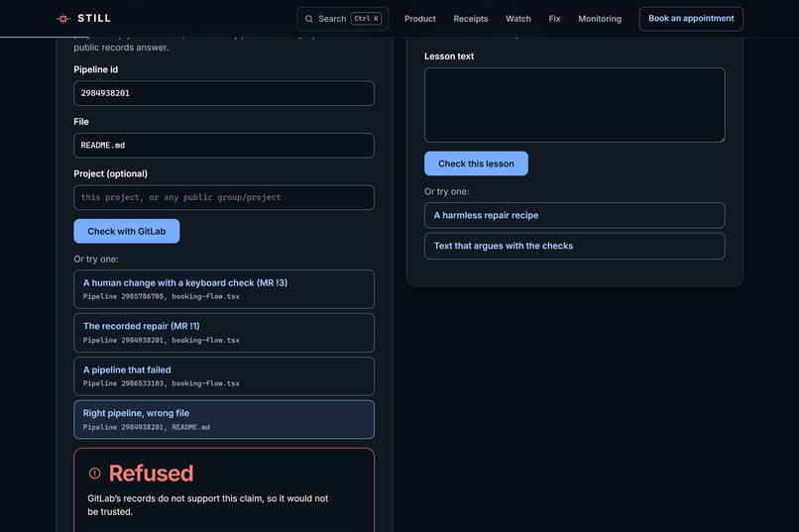Viewport: 799px width, 532px height.
Task: Select the Fix menu item
Action: pyautogui.click(x=554, y=19)
